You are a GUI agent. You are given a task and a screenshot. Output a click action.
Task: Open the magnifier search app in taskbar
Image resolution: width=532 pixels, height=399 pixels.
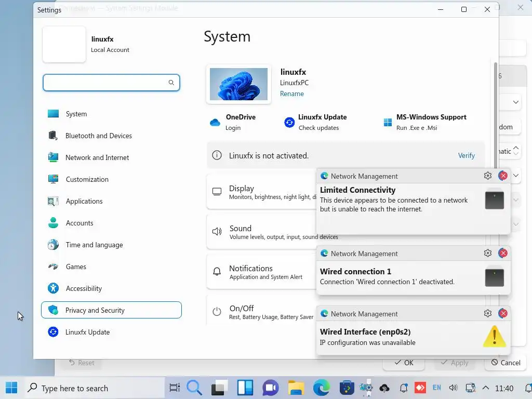[194, 388]
